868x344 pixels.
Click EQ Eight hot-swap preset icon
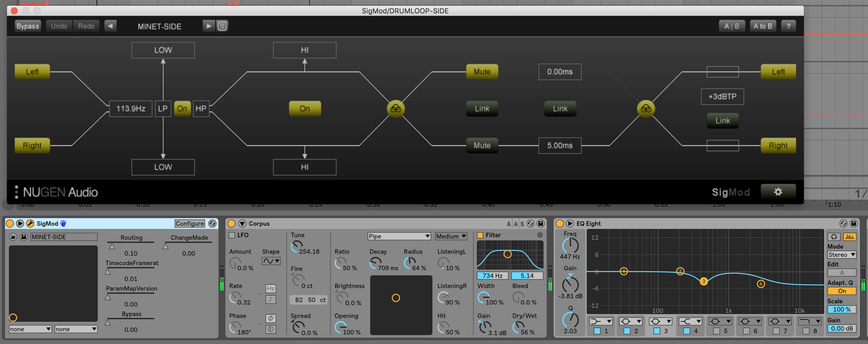pyautogui.click(x=844, y=224)
